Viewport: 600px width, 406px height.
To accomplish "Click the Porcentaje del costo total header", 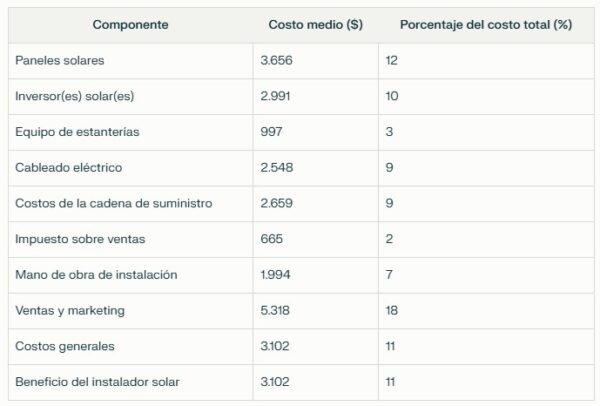I will 486,24.
